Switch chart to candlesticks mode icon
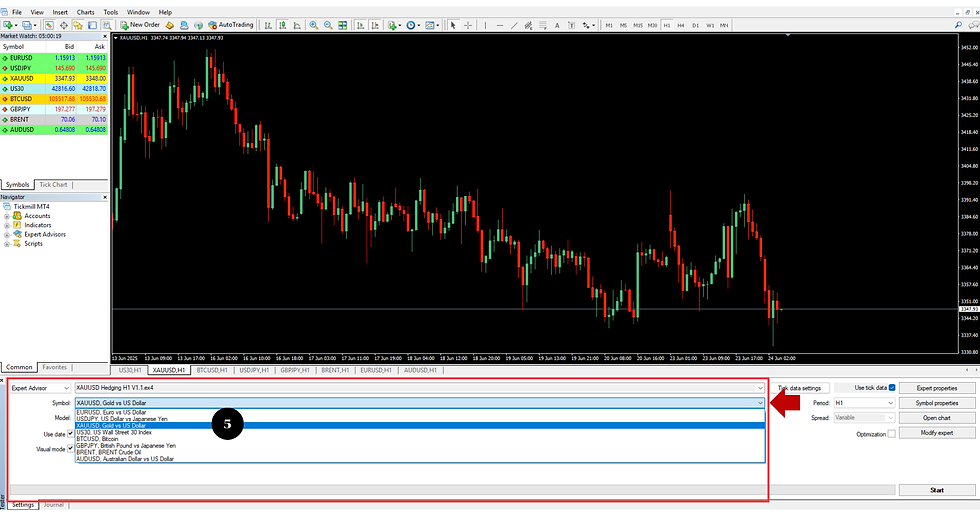This screenshot has width=980, height=516. (282, 25)
